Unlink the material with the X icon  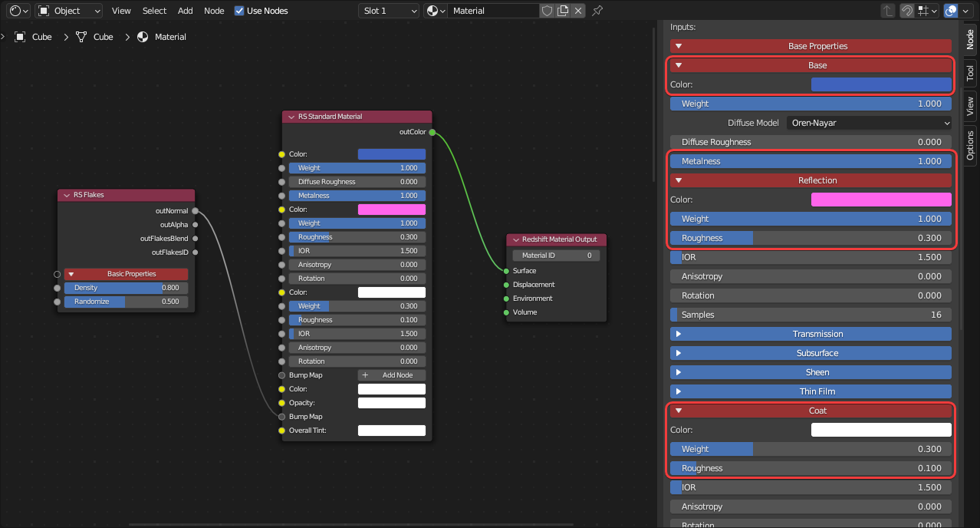tap(578, 11)
